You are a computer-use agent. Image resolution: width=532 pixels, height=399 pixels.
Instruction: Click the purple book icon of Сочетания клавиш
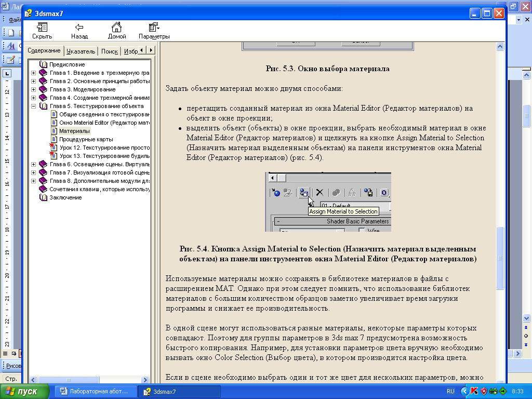coord(43,189)
